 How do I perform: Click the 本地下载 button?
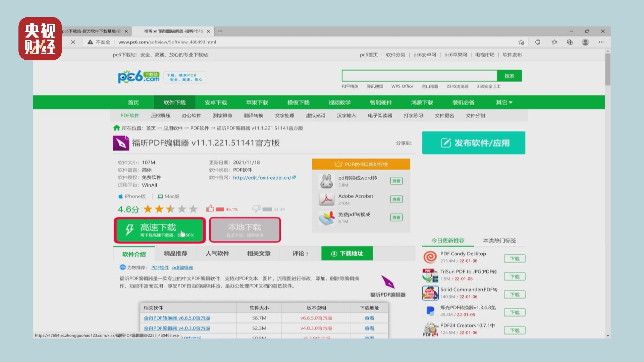click(245, 230)
